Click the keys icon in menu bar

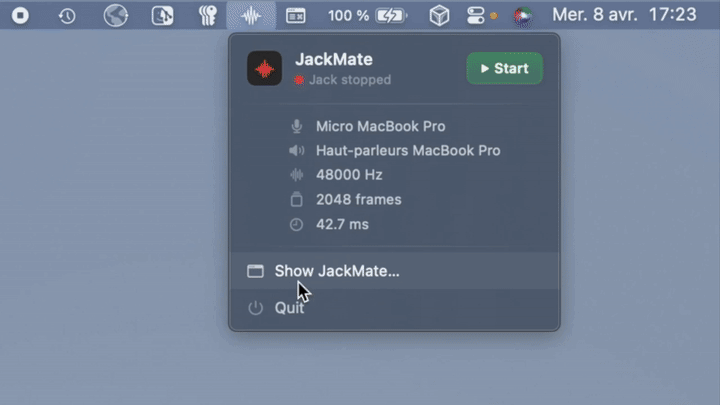(208, 16)
